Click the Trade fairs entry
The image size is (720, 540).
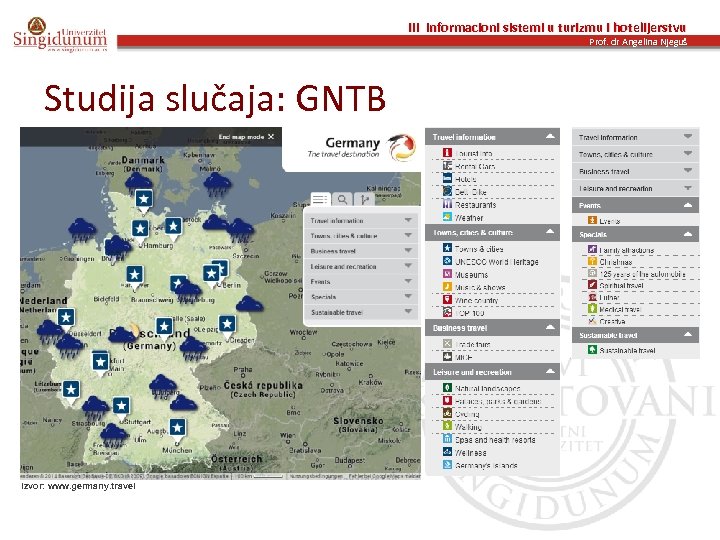click(x=472, y=344)
